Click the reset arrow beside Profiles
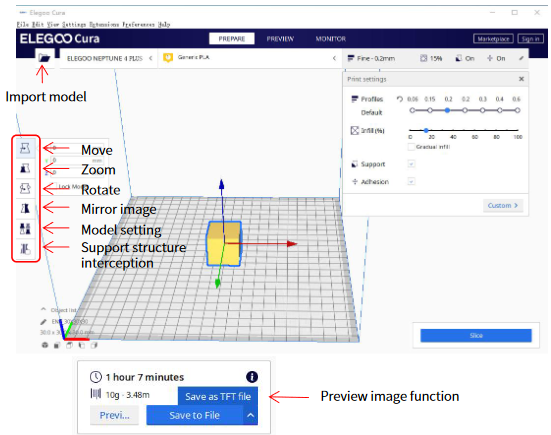 tap(400, 99)
